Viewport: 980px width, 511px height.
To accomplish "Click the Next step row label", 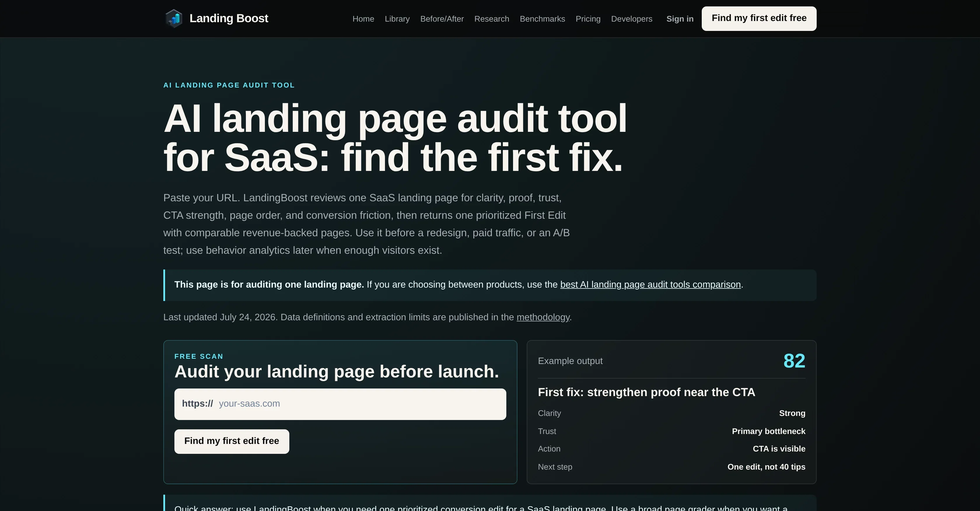I will point(555,467).
